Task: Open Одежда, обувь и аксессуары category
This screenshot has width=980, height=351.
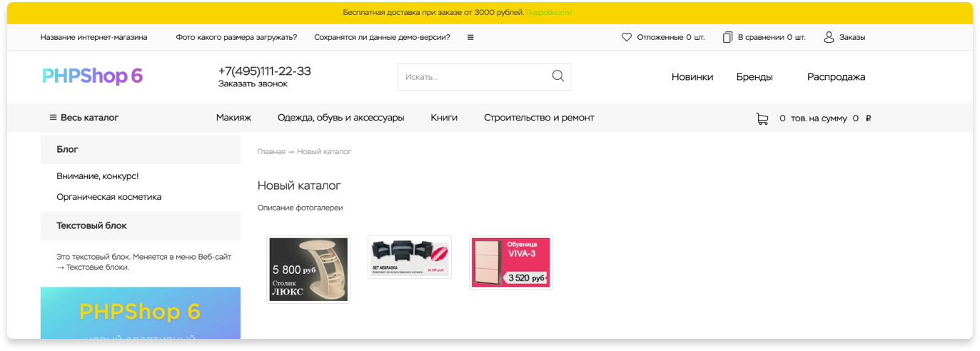Action: (x=341, y=118)
